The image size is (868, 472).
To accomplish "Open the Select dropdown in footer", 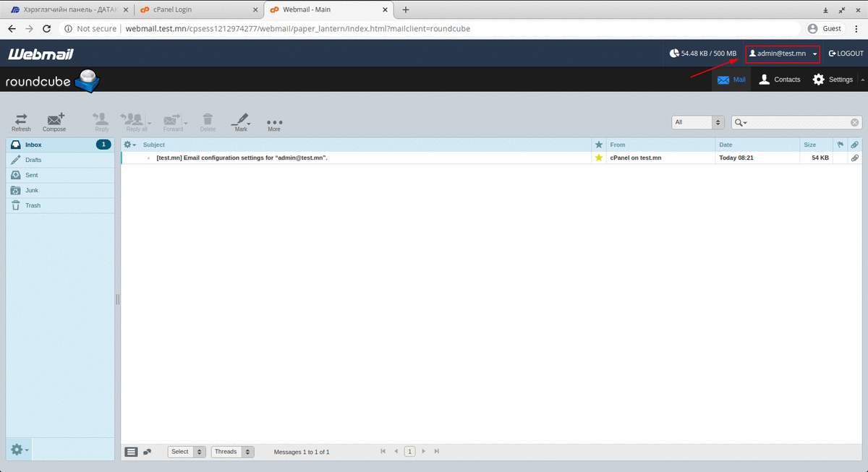I will point(187,452).
